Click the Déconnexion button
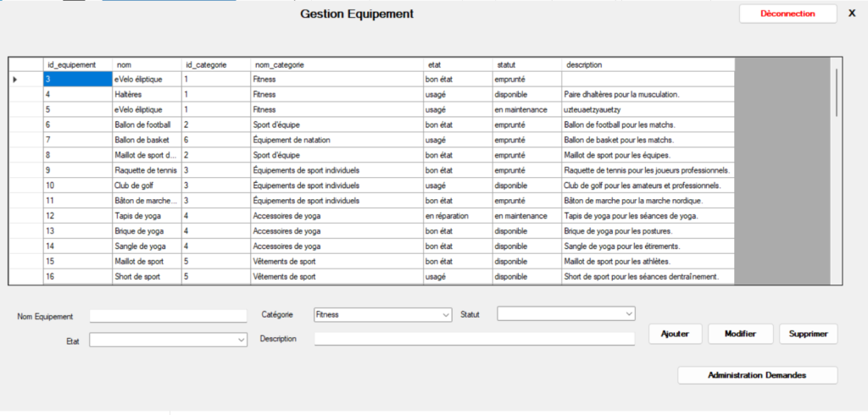Screen dimensions: 868x415 [x=787, y=14]
